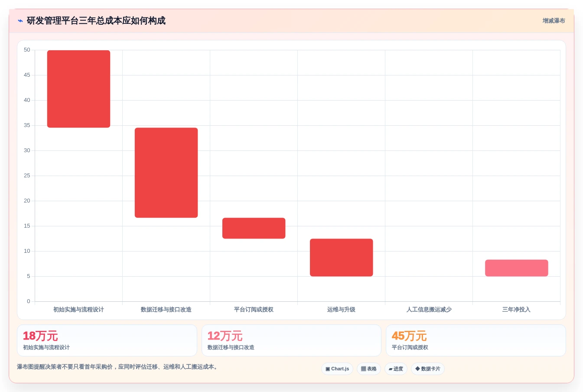
Task: Click the blue lightning icon beside the title
Action: [20, 21]
